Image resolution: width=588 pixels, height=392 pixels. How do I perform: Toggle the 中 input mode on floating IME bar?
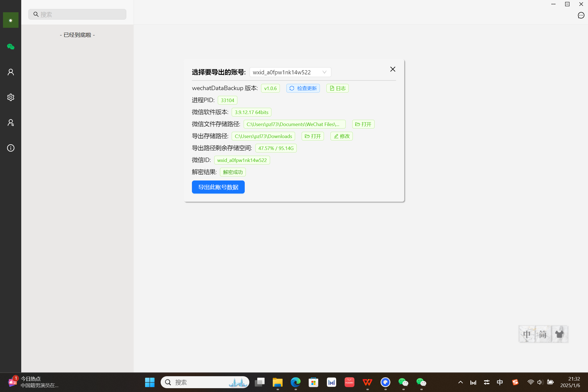527,334
